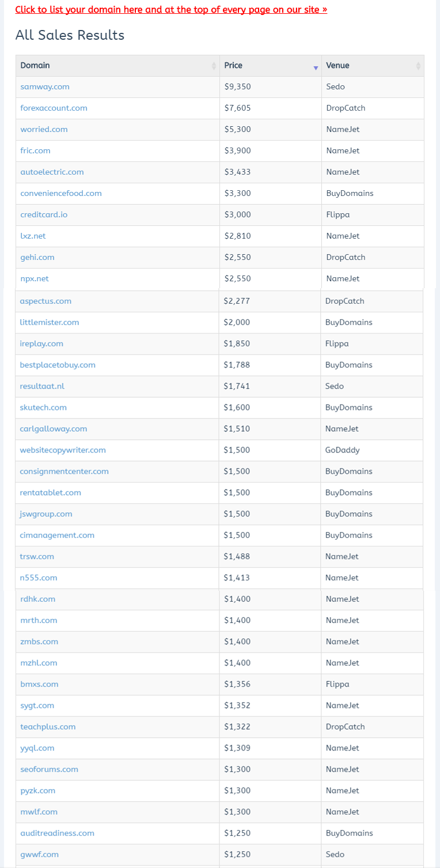This screenshot has width=440, height=868.
Task: Select creditcard.io domain link
Action: (44, 214)
